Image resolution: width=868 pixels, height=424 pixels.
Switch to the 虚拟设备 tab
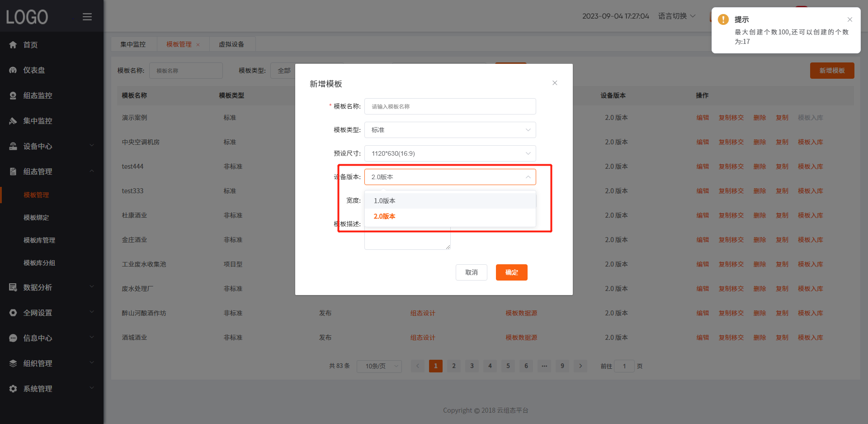(x=231, y=44)
